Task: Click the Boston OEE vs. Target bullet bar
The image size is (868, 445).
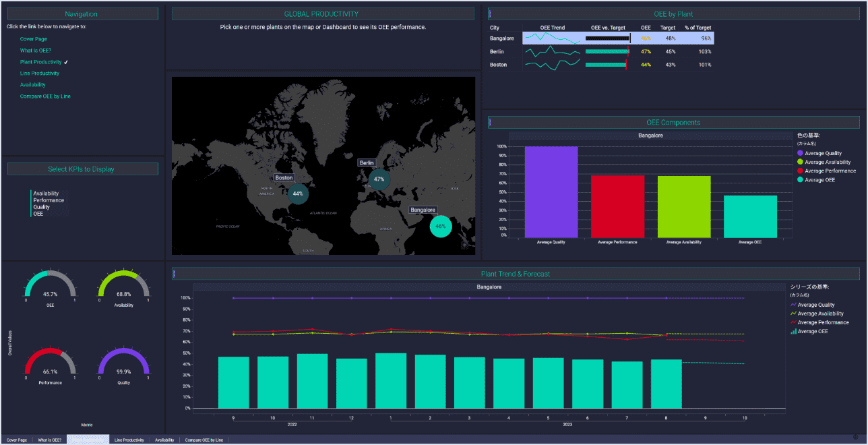Action: click(607, 65)
